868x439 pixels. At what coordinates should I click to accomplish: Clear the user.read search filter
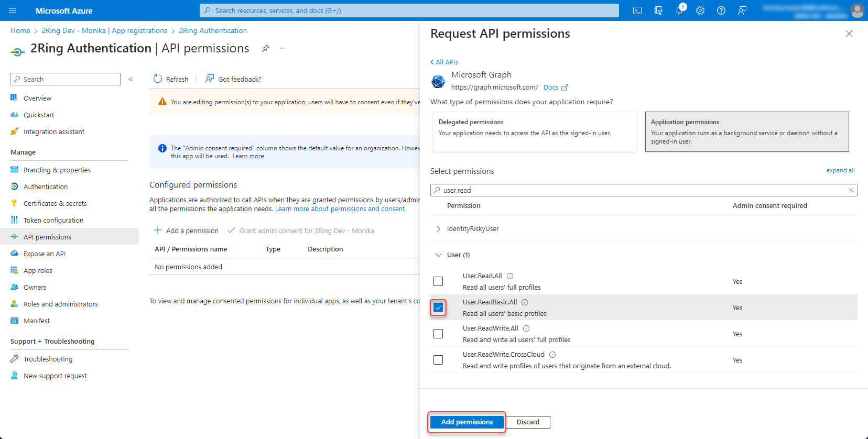click(x=851, y=190)
